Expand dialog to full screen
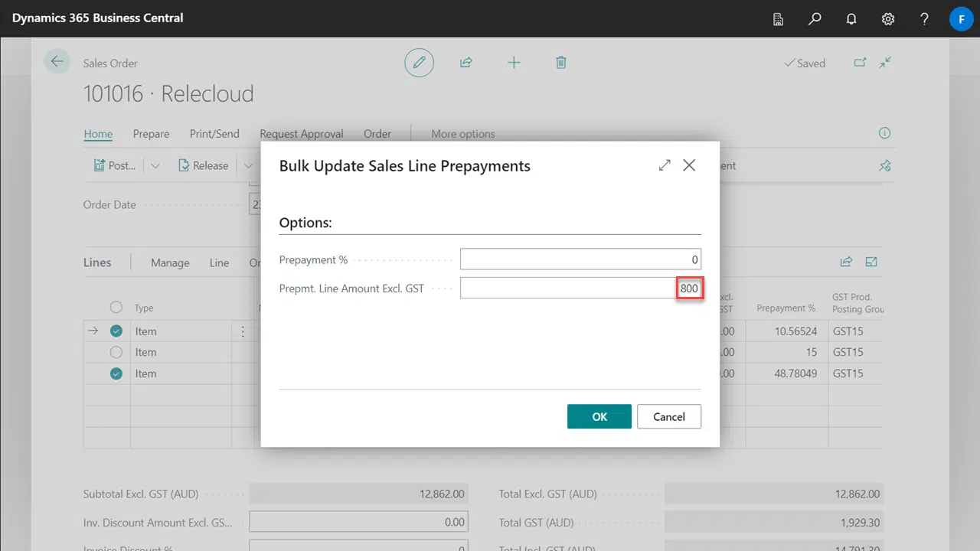980x551 pixels. point(664,165)
